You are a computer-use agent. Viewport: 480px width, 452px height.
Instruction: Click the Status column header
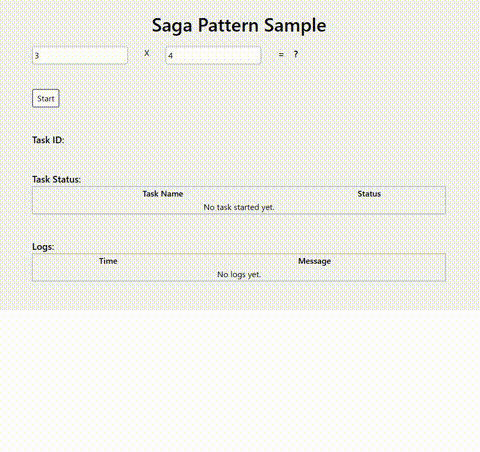coord(369,194)
